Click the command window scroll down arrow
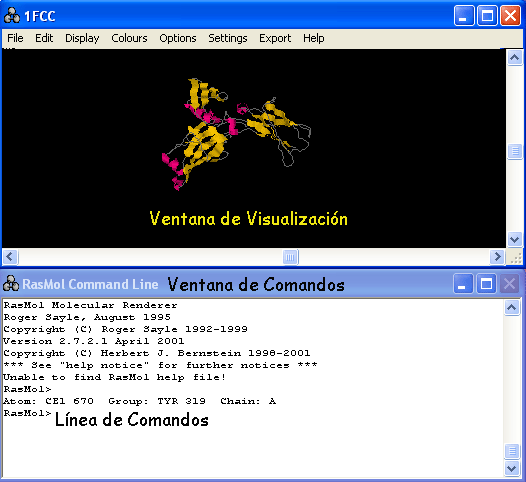The width and height of the screenshot is (526, 482). point(512,468)
